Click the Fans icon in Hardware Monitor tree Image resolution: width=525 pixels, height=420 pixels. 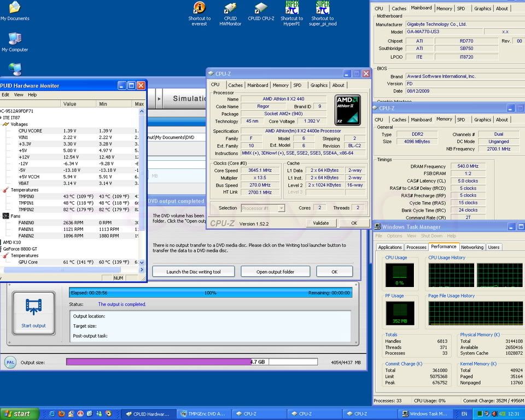pos(5,216)
